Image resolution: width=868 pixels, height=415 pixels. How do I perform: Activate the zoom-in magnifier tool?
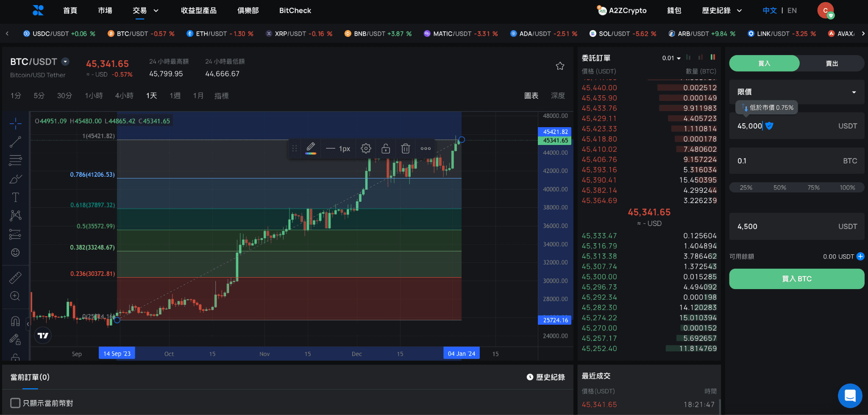tap(15, 296)
